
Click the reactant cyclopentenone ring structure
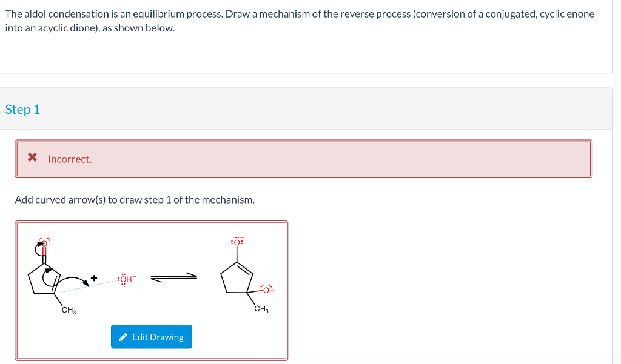pos(44,279)
